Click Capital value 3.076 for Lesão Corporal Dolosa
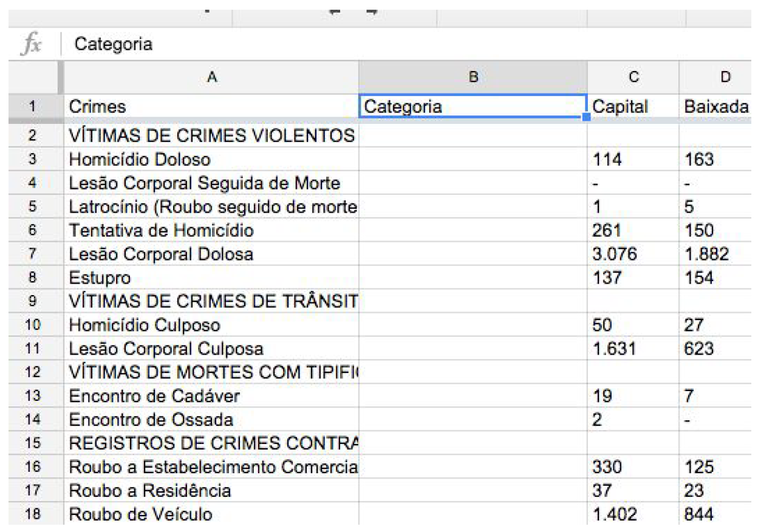758x532 pixels. coord(632,254)
